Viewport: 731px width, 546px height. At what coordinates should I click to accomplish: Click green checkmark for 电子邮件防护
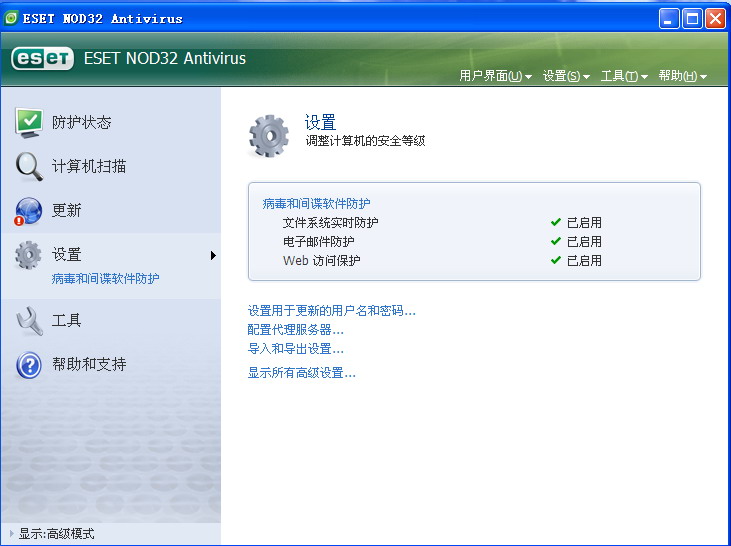click(555, 242)
